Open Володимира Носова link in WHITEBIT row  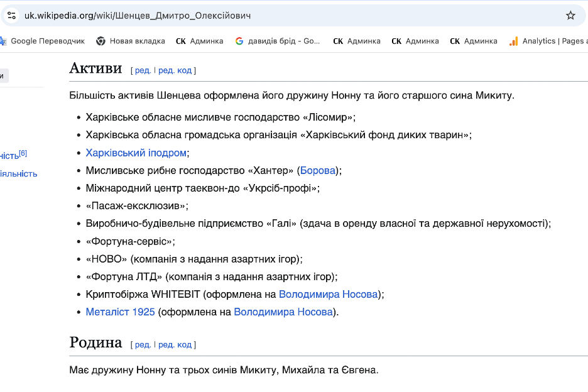click(328, 295)
